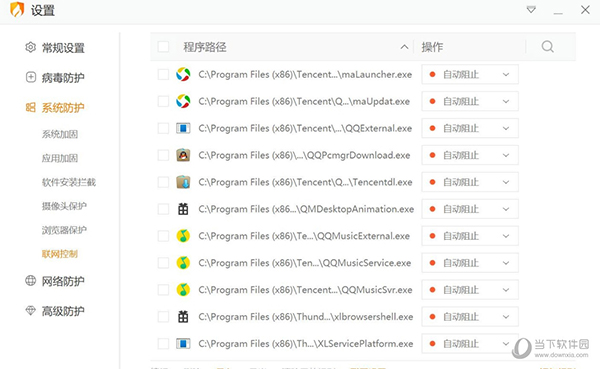The height and width of the screenshot is (369, 600).
Task: Click the QQMusicService.exe music icon
Action: pyautogui.click(x=183, y=263)
